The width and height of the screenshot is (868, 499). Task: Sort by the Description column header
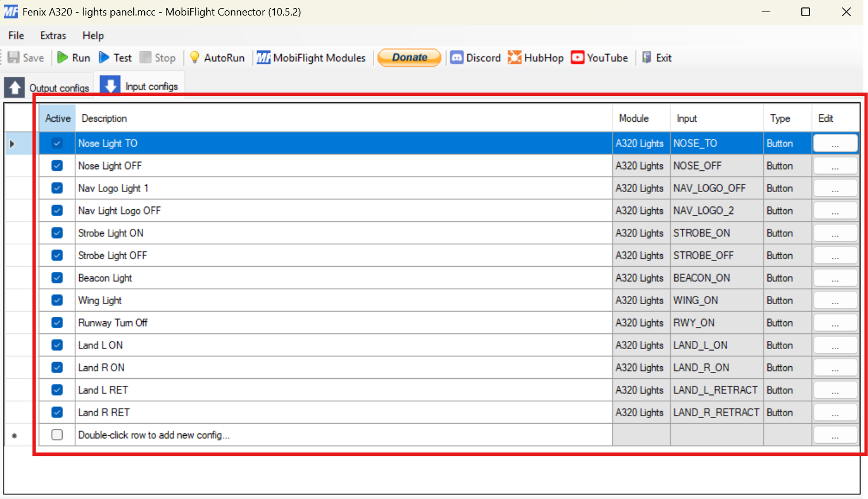pos(344,118)
